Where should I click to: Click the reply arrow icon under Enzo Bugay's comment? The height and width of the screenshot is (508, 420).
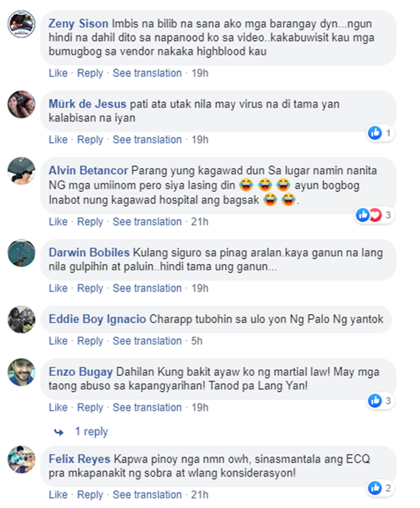pos(59,432)
